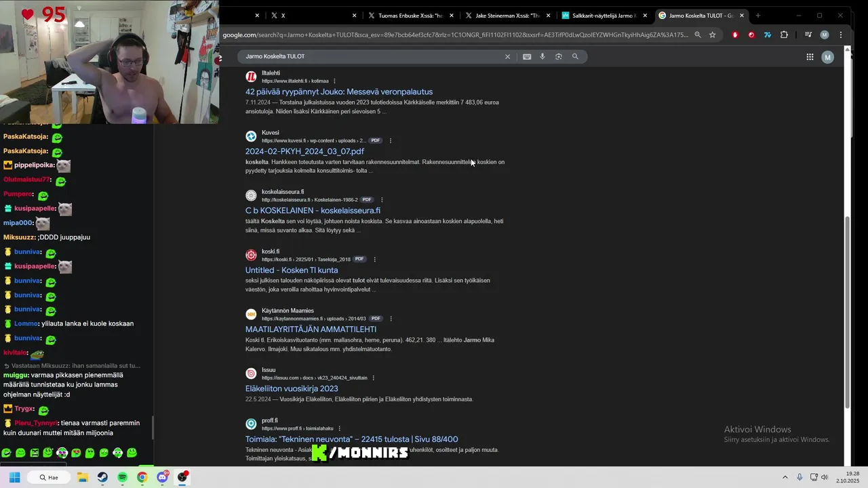Viewport: 868px width, 488px height.
Task: Click the Käytännön Maamies site favicon
Action: pyautogui.click(x=251, y=314)
